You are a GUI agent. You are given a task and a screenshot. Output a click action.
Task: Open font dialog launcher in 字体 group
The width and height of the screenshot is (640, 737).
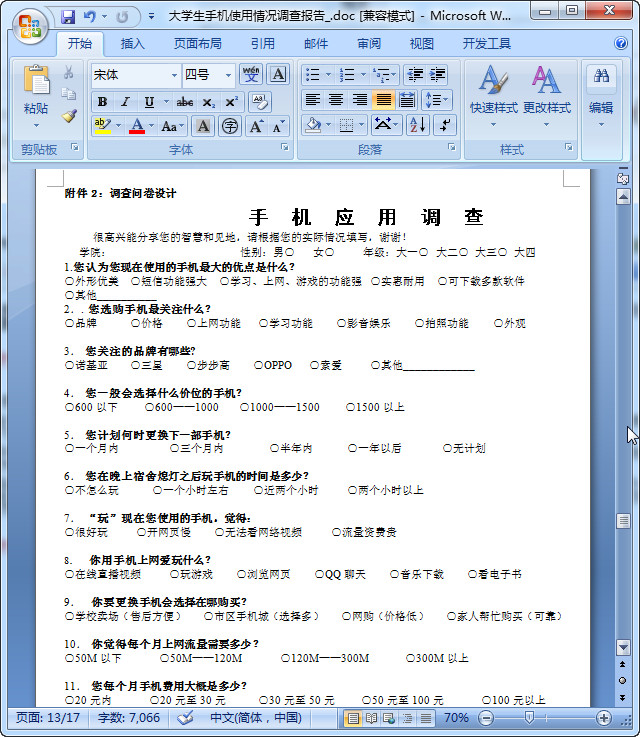pyautogui.click(x=285, y=148)
